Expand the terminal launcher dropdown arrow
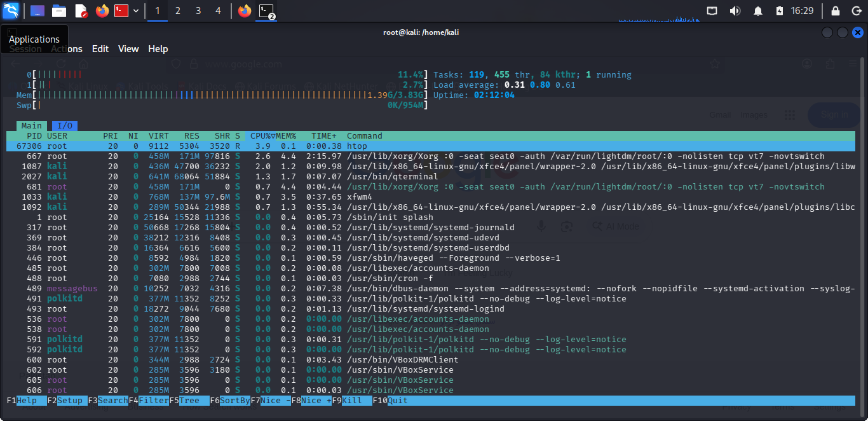The height and width of the screenshot is (421, 868). coord(136,11)
